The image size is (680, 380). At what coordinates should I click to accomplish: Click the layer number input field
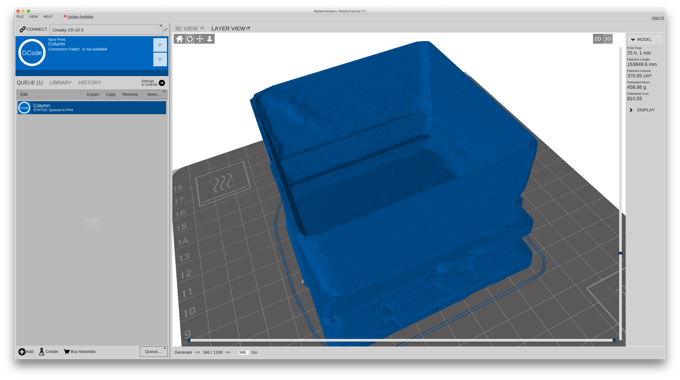click(x=243, y=352)
